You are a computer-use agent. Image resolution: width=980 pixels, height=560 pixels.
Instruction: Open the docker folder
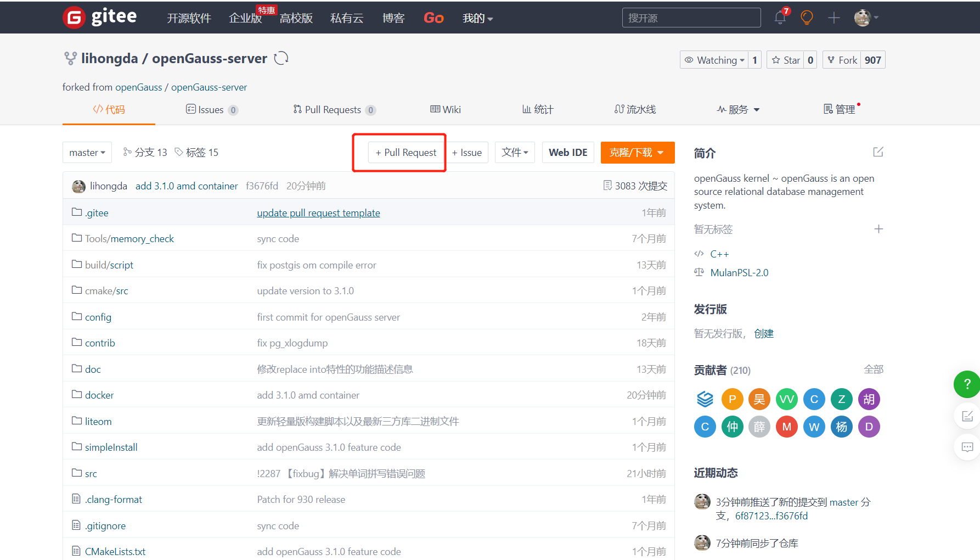coord(99,395)
